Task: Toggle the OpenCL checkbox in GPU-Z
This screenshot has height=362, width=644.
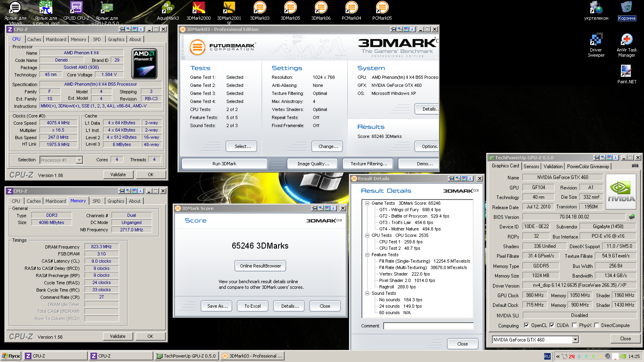Action: (x=526, y=325)
